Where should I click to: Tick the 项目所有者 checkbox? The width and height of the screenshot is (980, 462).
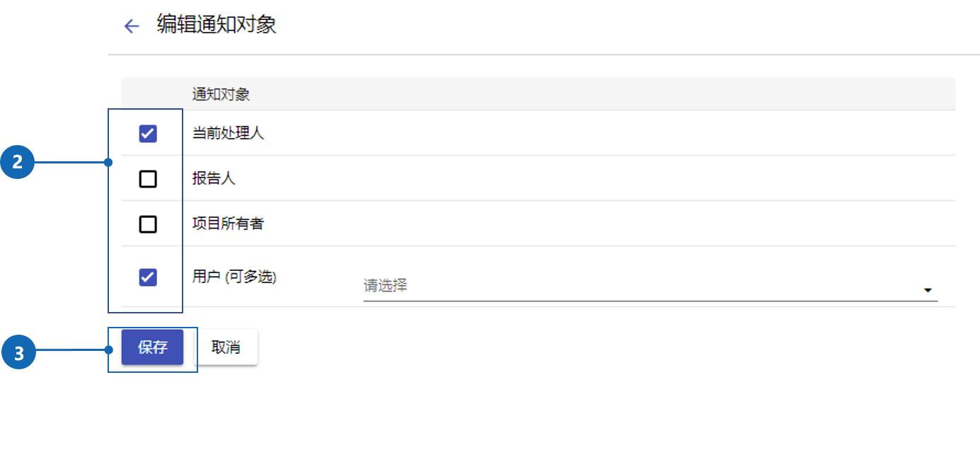[x=148, y=224]
